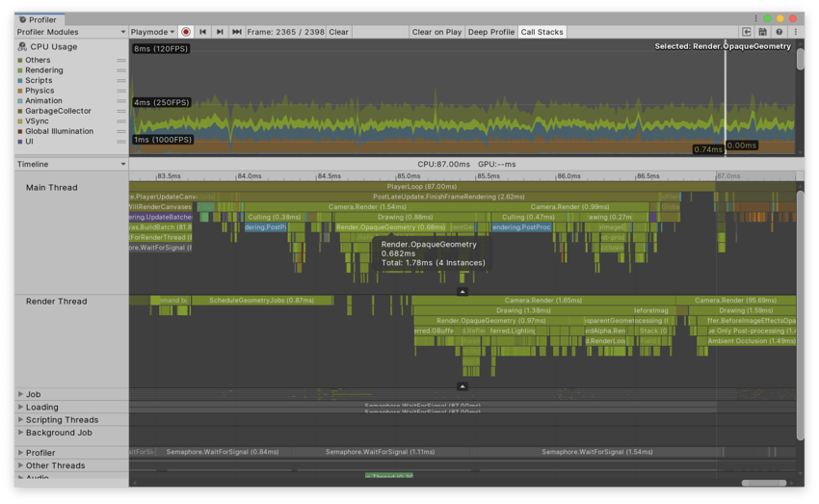Screen dimensions: 819x504
Task: Click the GarbageCollector reorder handle
Action: 121,111
